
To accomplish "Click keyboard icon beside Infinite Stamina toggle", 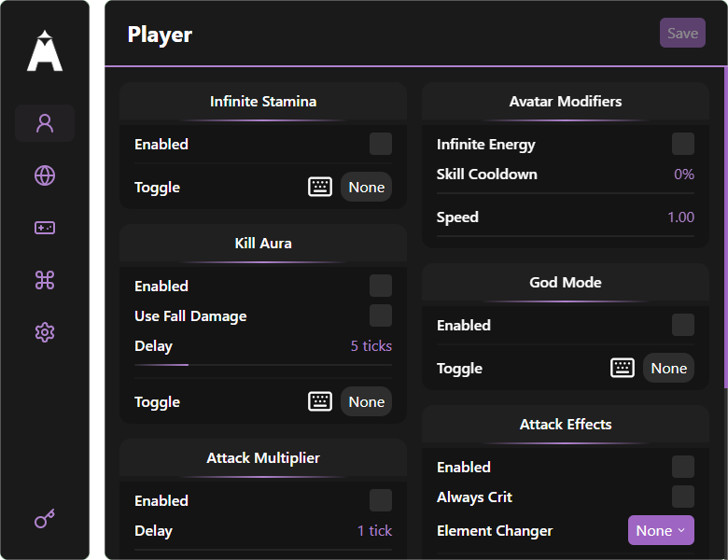I will pos(320,187).
